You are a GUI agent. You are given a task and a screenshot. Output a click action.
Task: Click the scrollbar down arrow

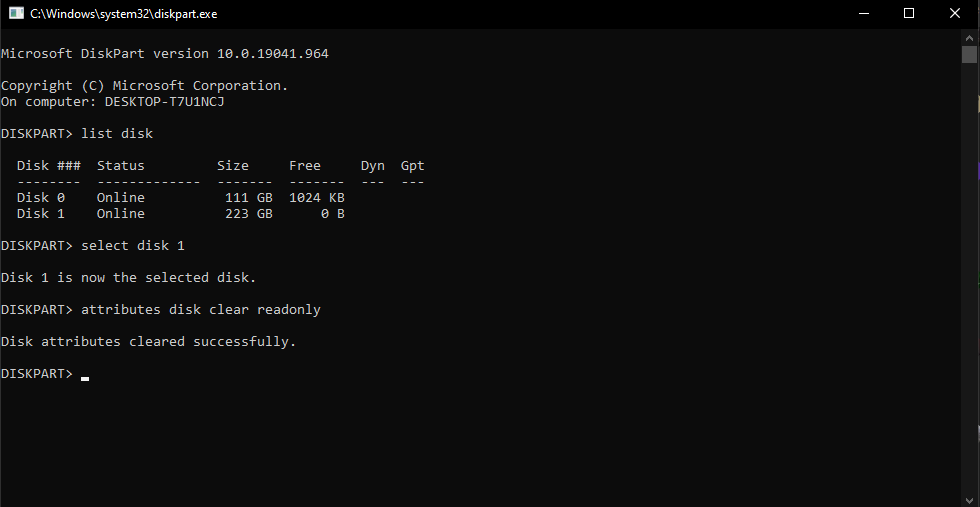coord(970,498)
